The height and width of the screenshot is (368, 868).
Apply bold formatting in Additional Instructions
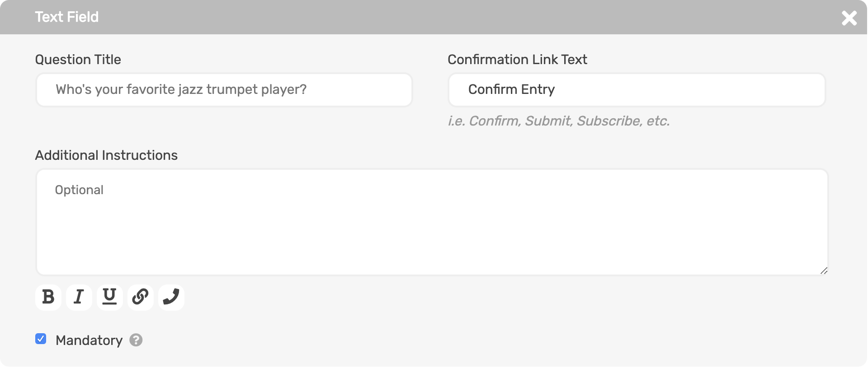[48, 297]
